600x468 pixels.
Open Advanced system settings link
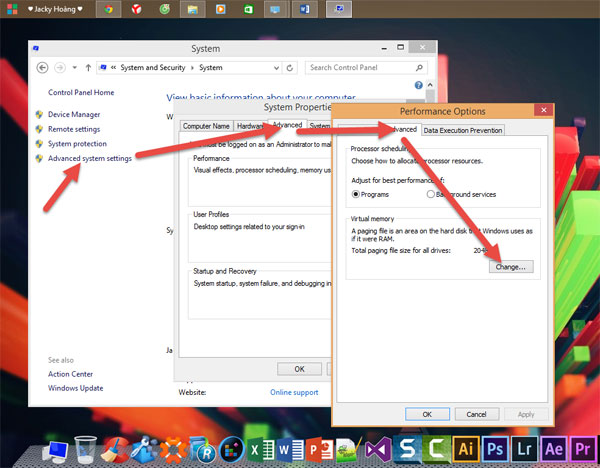tap(89, 158)
